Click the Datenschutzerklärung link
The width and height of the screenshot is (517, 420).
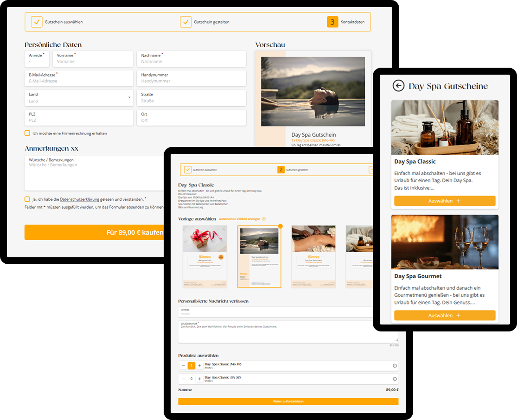(79, 199)
